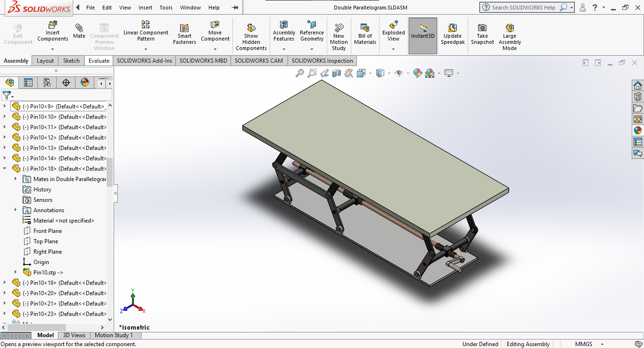644x348 pixels.
Task: Open Hide/Show Items dropdown
Action: pos(408,73)
